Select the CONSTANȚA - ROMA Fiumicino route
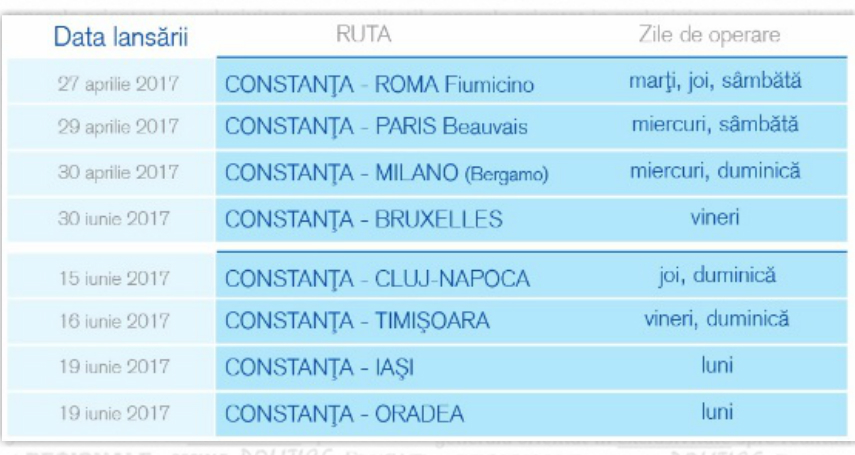855x455 pixels. click(379, 85)
